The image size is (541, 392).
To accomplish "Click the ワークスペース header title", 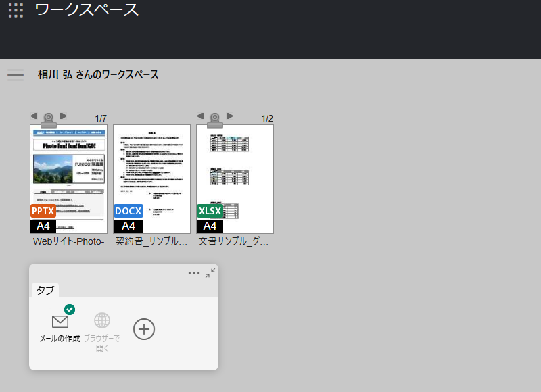I will 87,9.
